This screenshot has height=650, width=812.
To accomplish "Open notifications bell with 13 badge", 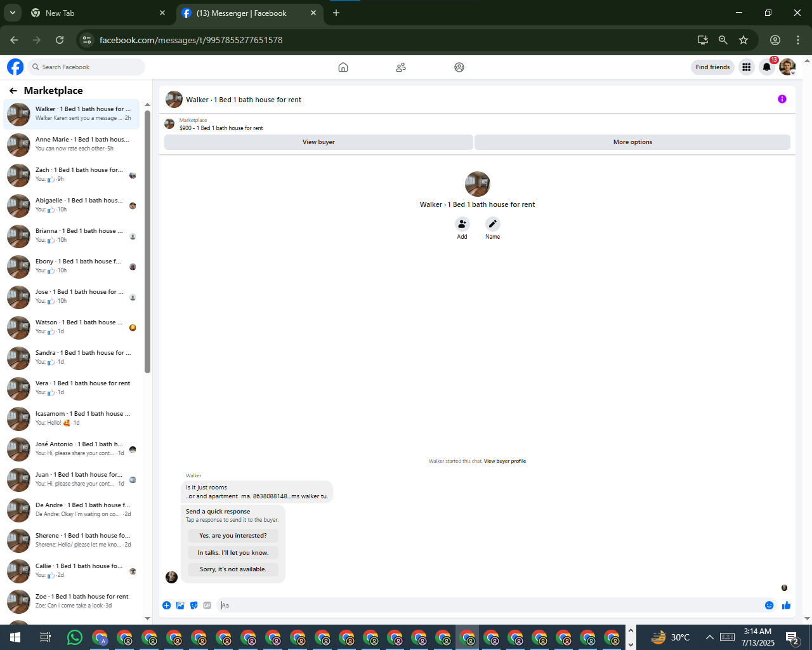I will tap(767, 67).
